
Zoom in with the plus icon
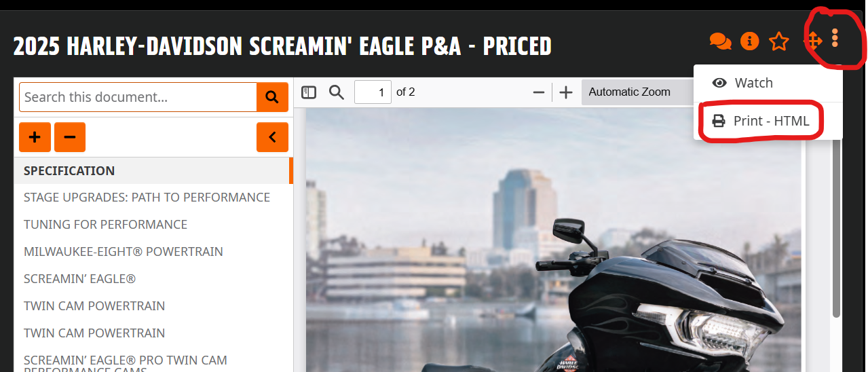click(x=566, y=92)
